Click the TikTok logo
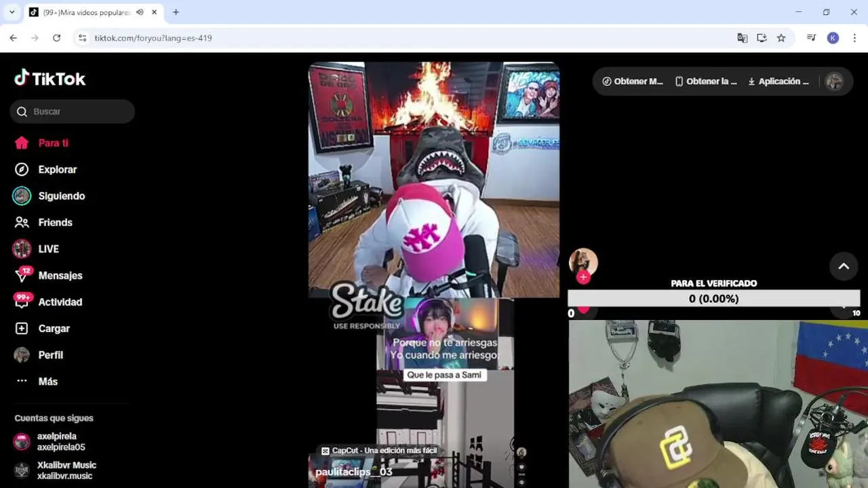 (x=50, y=79)
